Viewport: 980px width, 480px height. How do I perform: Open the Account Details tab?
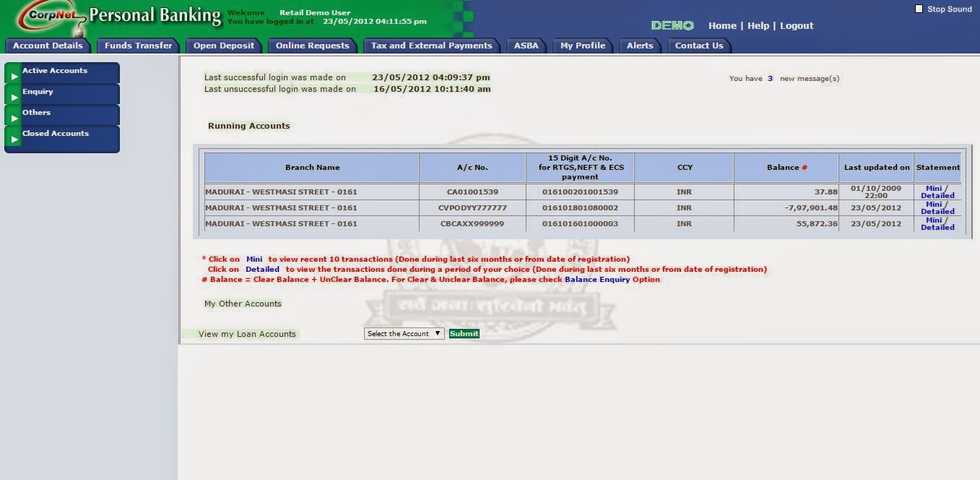(x=48, y=46)
